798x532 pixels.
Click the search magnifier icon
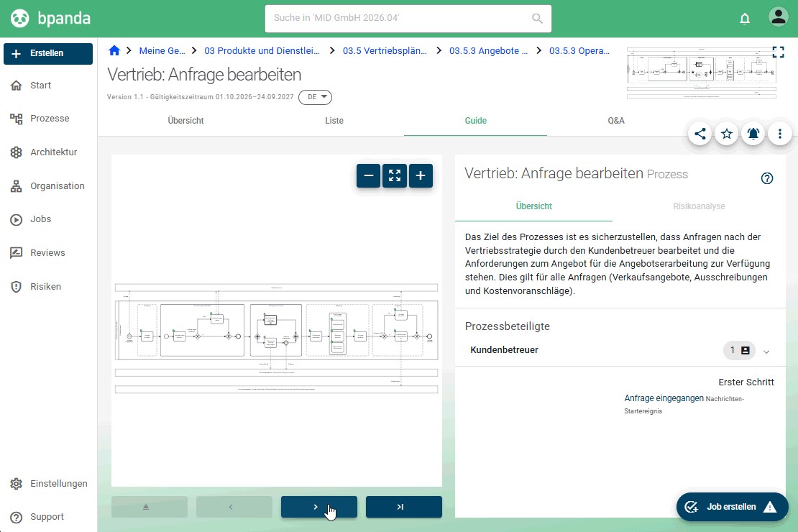pyautogui.click(x=537, y=18)
